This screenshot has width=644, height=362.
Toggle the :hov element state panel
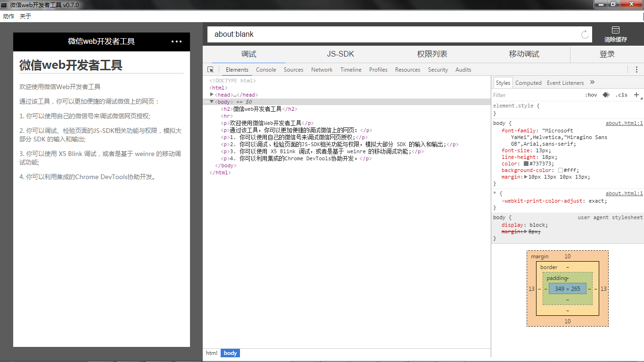point(591,95)
